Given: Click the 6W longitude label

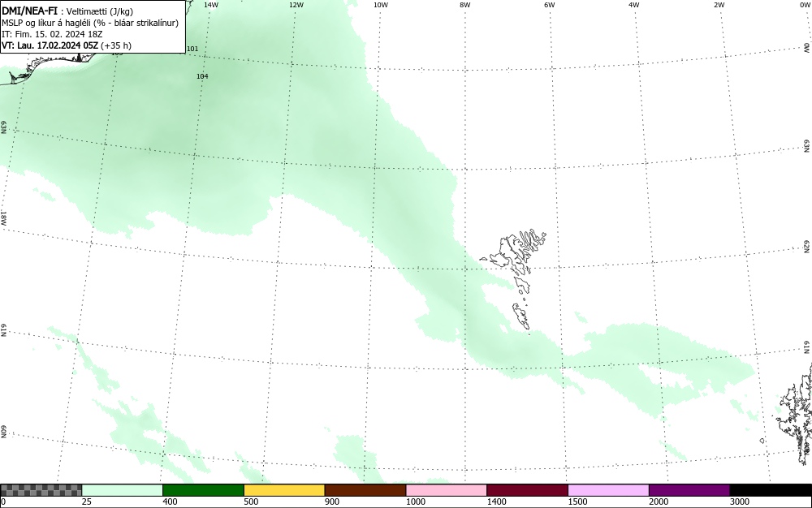Looking at the screenshot, I should 550,5.
